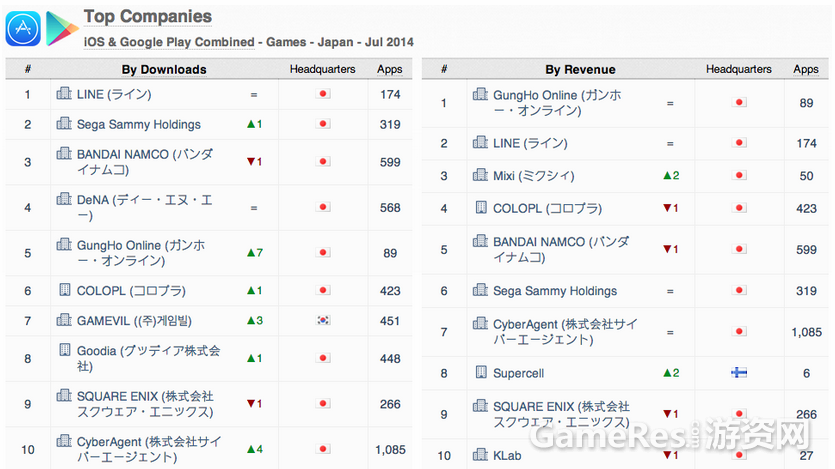Click the By Downloads column header
835x469 pixels.
(x=163, y=70)
